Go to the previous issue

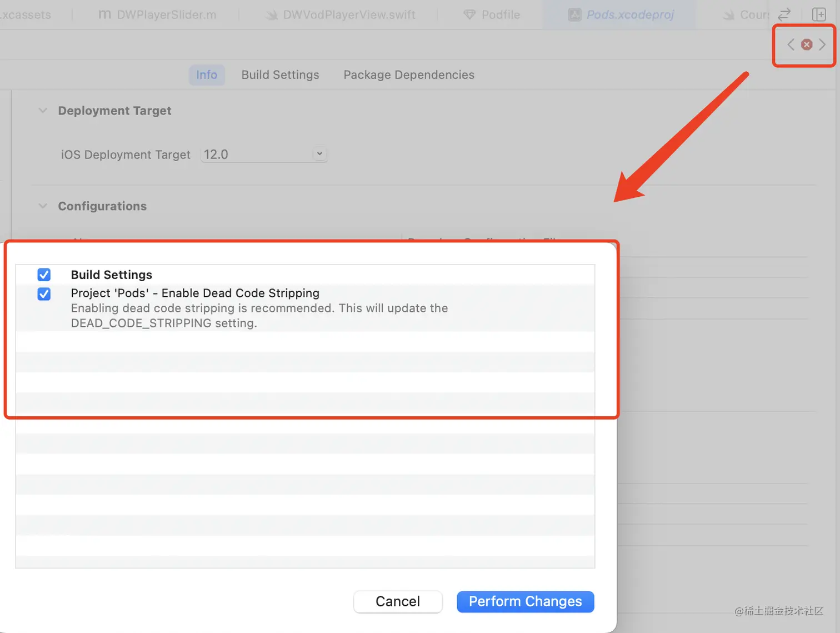pyautogui.click(x=791, y=44)
